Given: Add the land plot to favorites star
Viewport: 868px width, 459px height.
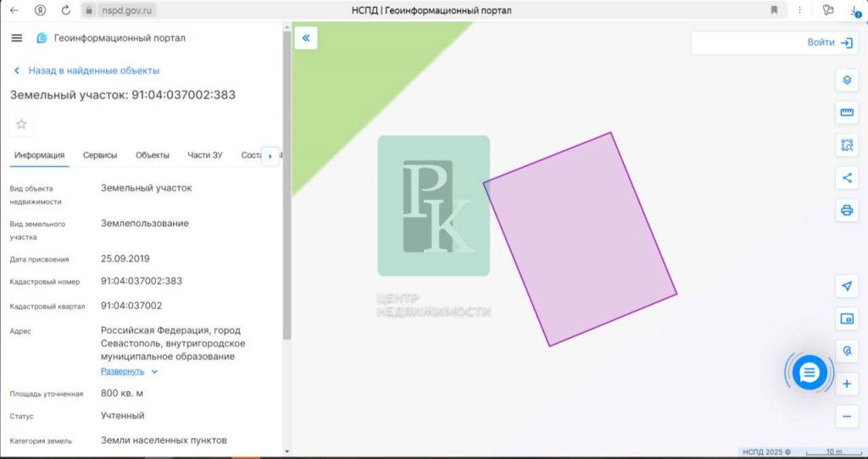Looking at the screenshot, I should click(x=21, y=124).
